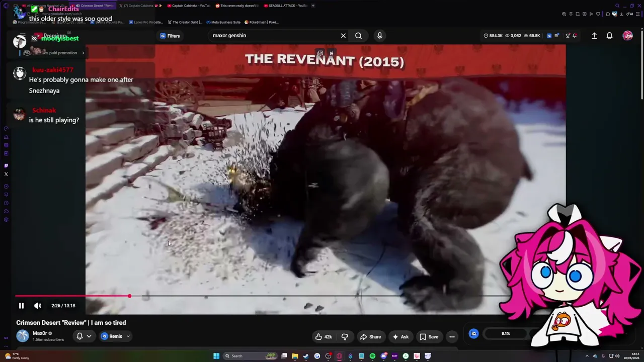
Task: Expand subscription notification options chevron
Action: (x=89, y=336)
